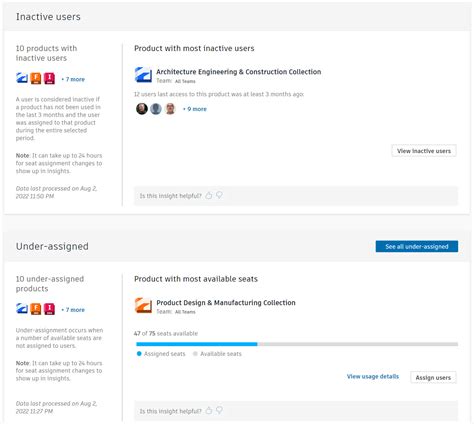Click the Inventor icon in Under-assigned summary
The image size is (474, 424).
(49, 309)
